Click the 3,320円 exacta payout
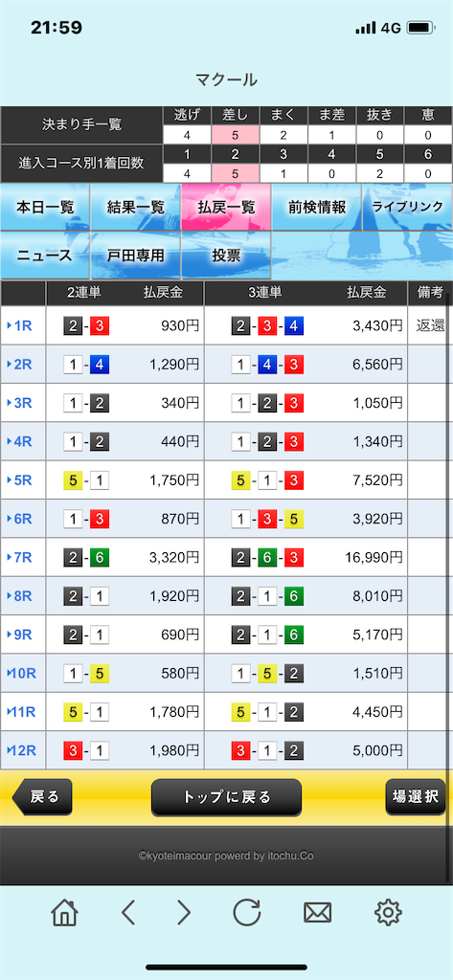This screenshot has width=453, height=980. click(x=174, y=558)
